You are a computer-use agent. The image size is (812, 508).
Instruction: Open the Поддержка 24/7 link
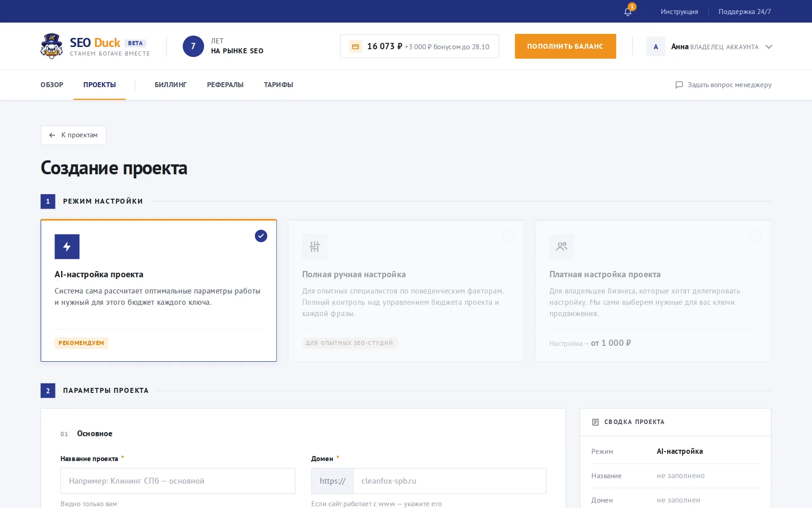click(x=745, y=12)
